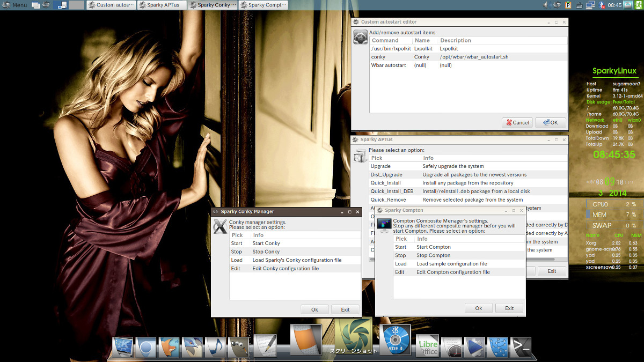Select Edit Conky configuration file row

pos(295,269)
